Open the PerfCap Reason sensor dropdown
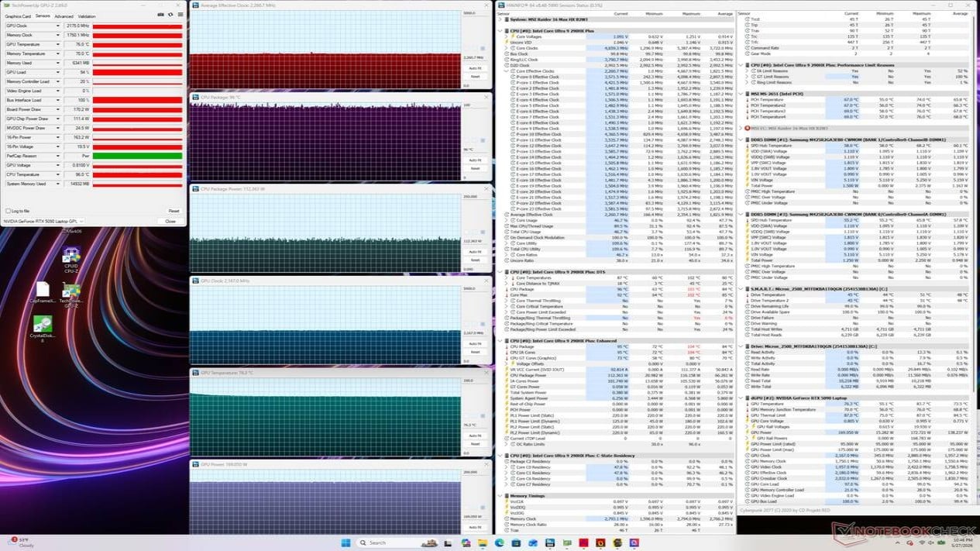This screenshot has width=980, height=551. tap(58, 156)
